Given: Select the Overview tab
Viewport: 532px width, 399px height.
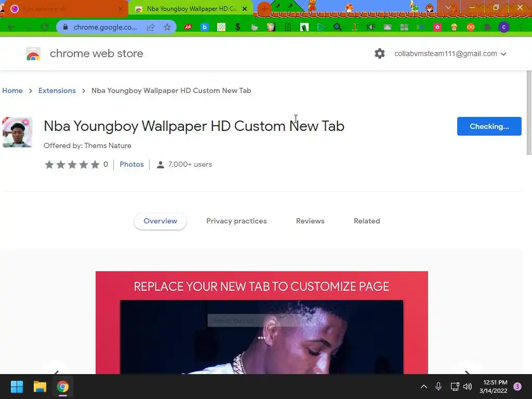Looking at the screenshot, I should click(x=160, y=221).
